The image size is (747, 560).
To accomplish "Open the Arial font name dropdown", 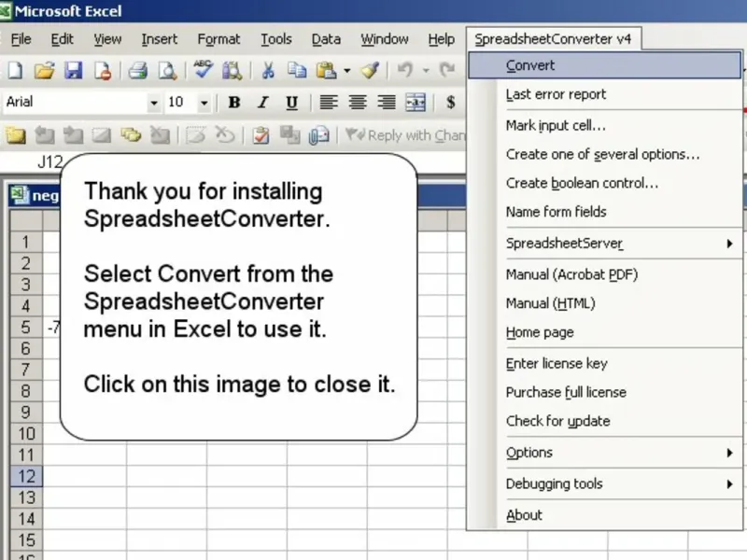I will (x=153, y=103).
